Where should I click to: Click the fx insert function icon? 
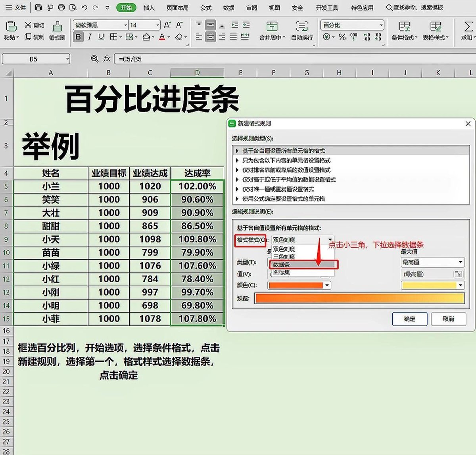107,59
